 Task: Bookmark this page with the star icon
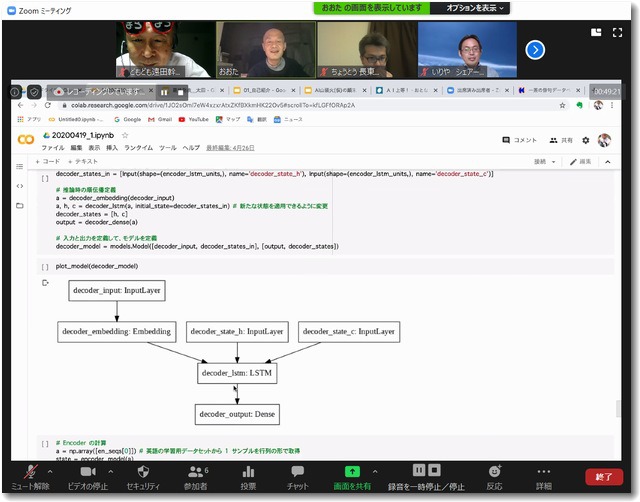[562, 105]
